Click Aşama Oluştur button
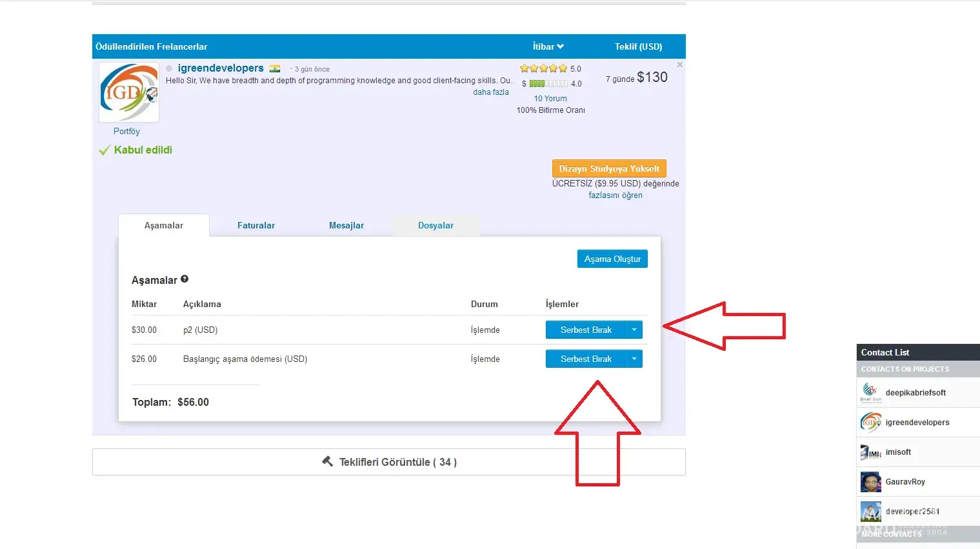The width and height of the screenshot is (980, 549). (612, 259)
